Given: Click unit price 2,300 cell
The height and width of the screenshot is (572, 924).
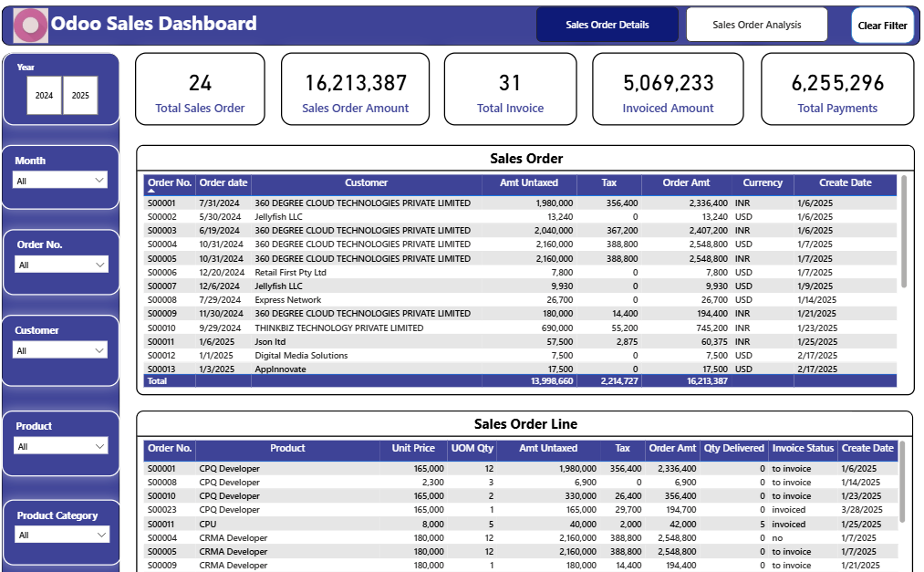Looking at the screenshot, I should point(433,482).
